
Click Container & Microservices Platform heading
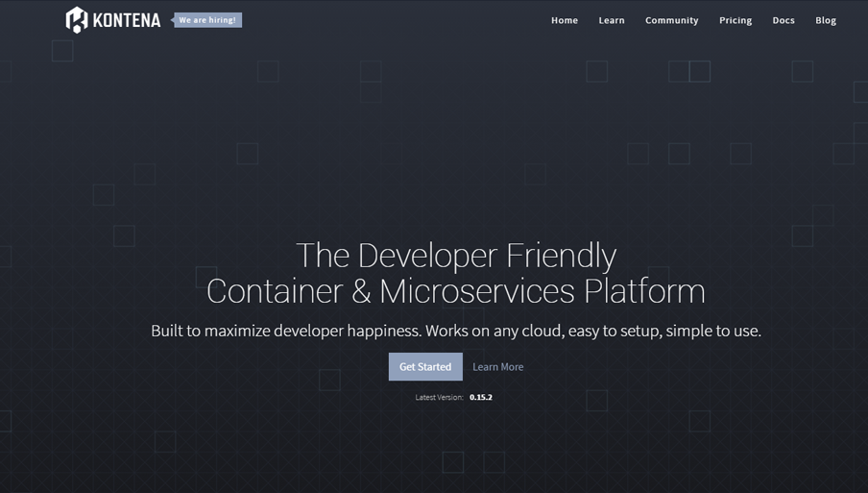(455, 291)
